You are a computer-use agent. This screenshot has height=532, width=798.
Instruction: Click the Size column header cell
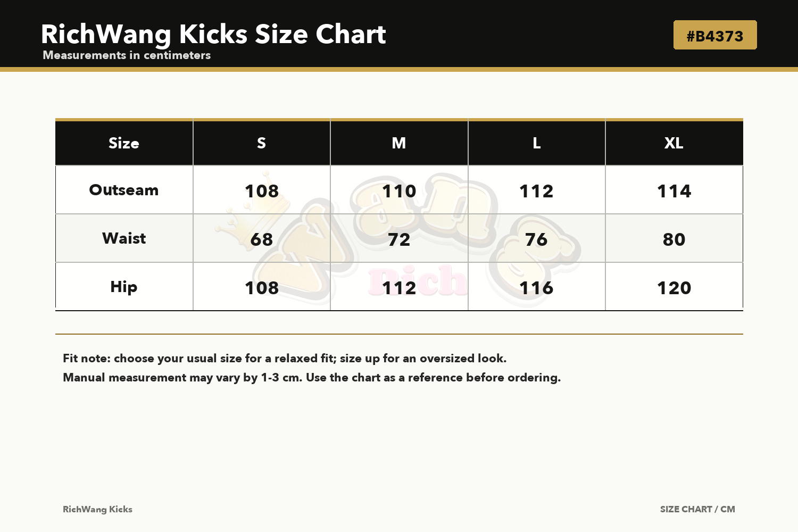coord(124,143)
